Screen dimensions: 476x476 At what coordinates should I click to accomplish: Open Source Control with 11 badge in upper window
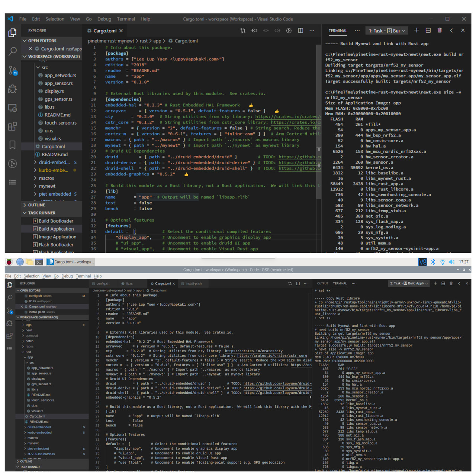[12, 70]
